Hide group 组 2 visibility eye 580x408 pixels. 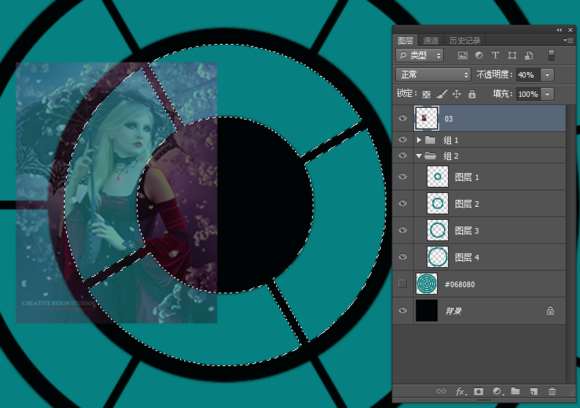tap(403, 156)
